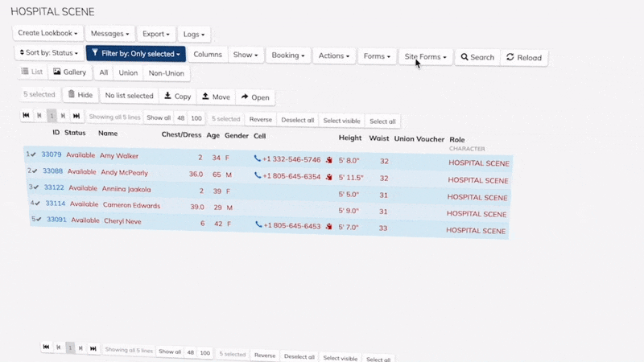Jump to first page in top pager

26,116
